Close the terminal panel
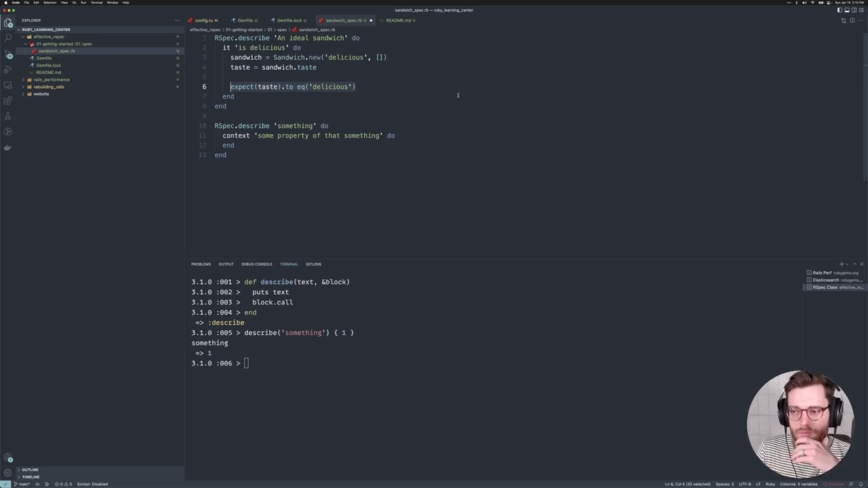868x488 pixels. pos(862,264)
